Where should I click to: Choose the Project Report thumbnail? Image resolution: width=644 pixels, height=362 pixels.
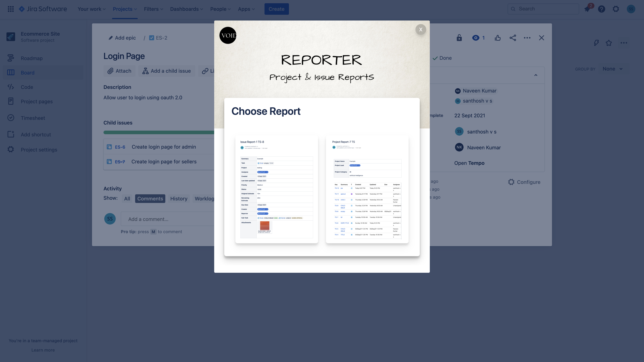pyautogui.click(x=367, y=189)
